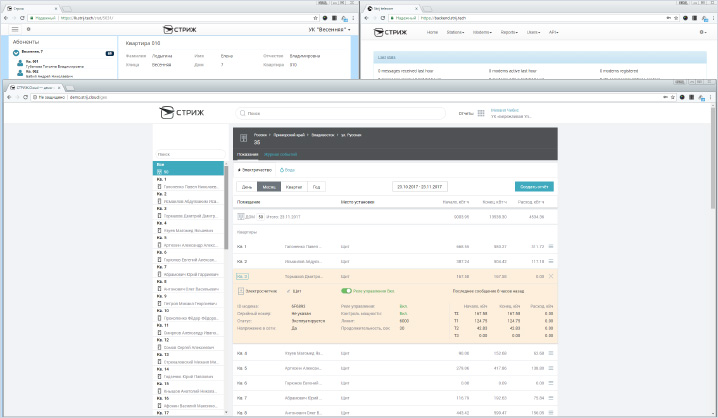The width and height of the screenshot is (718, 418).
Task: Select Вода resource tab
Action: point(288,170)
